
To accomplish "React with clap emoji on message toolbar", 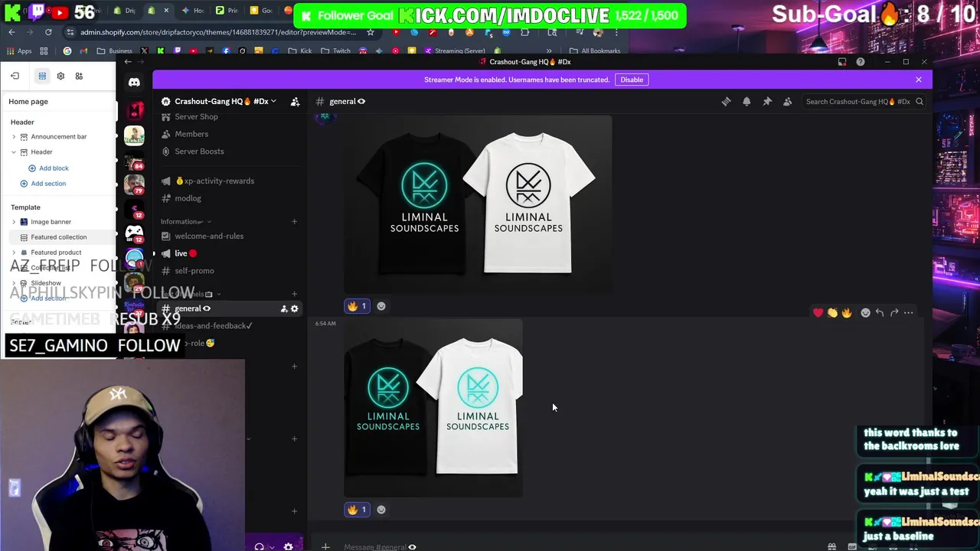I will [x=832, y=312].
